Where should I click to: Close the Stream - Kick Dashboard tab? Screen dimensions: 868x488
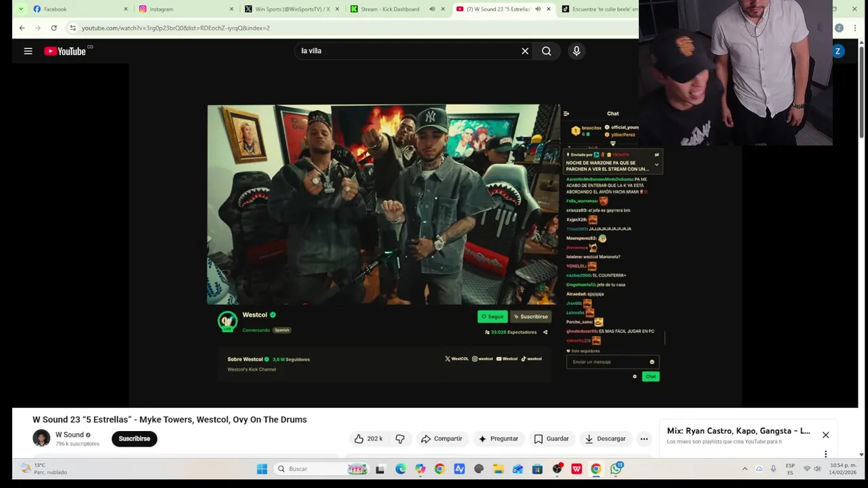pyautogui.click(x=443, y=9)
